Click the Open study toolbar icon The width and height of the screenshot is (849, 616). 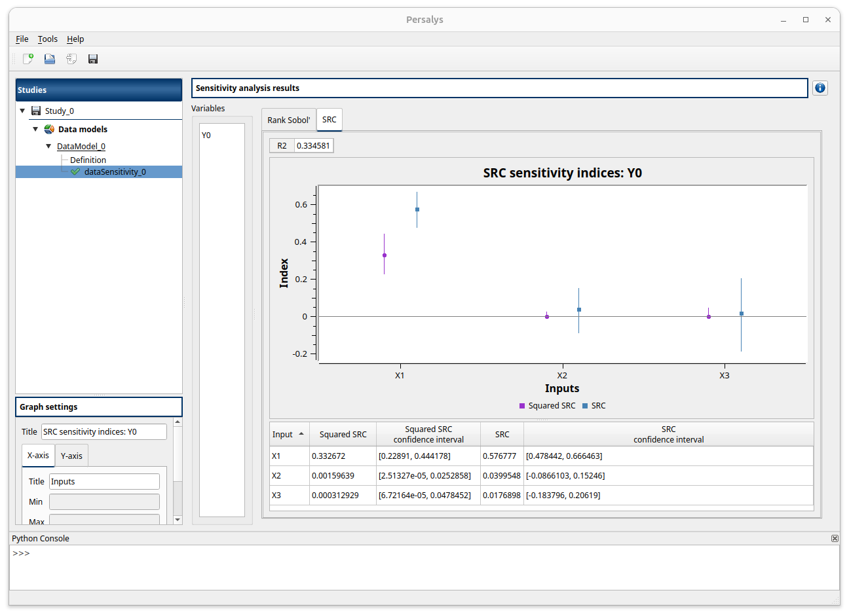tap(50, 59)
